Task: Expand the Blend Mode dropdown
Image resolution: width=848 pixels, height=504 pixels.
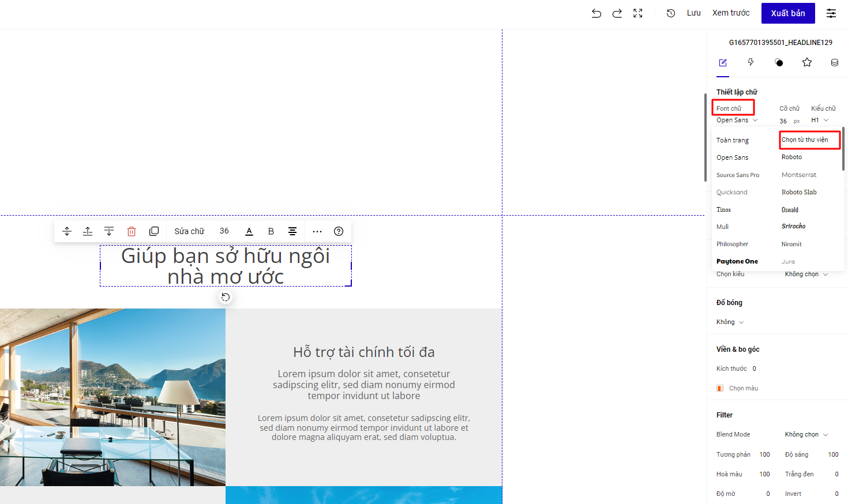Action: tap(806, 434)
